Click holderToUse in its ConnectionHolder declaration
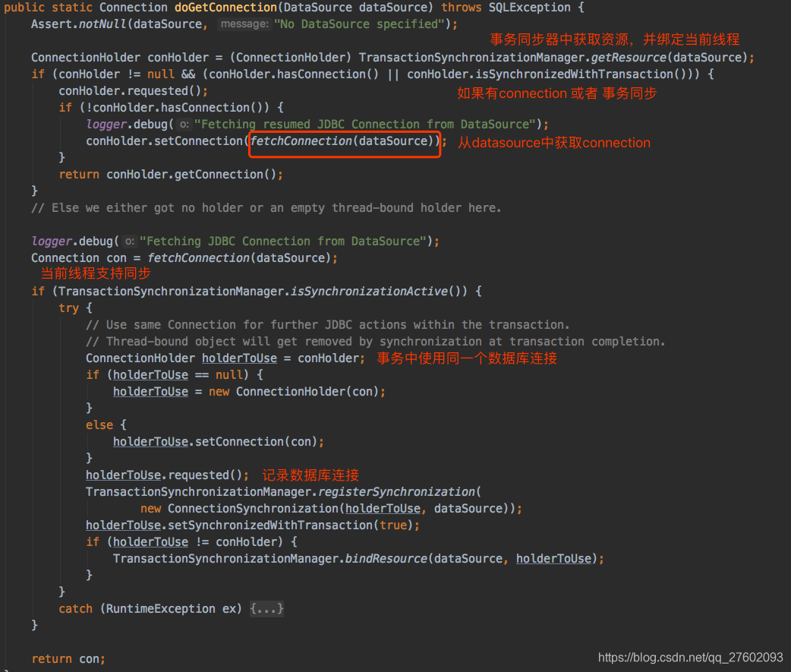The width and height of the screenshot is (791, 672). (x=240, y=358)
